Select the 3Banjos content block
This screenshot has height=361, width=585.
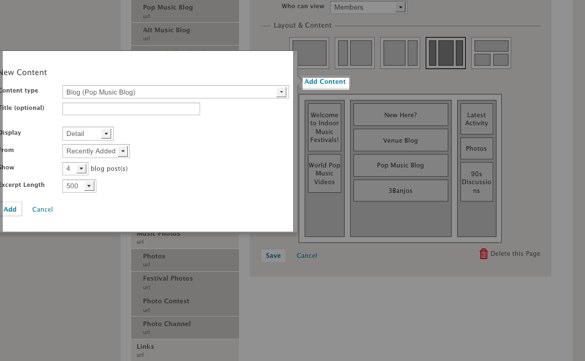pyautogui.click(x=401, y=191)
